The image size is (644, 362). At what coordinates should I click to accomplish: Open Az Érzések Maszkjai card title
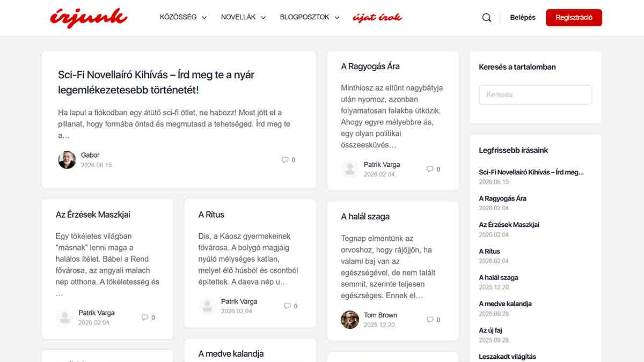[93, 215]
